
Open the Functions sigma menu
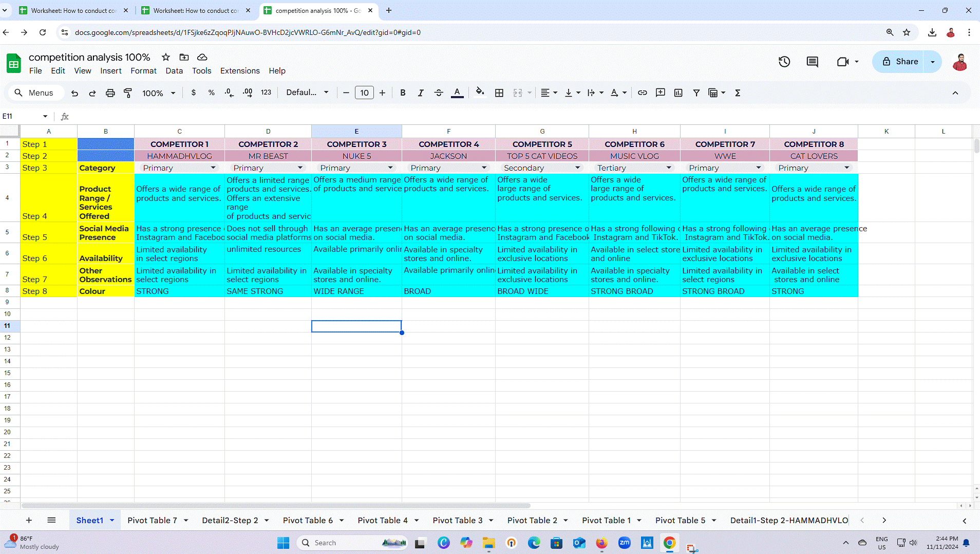tap(738, 93)
